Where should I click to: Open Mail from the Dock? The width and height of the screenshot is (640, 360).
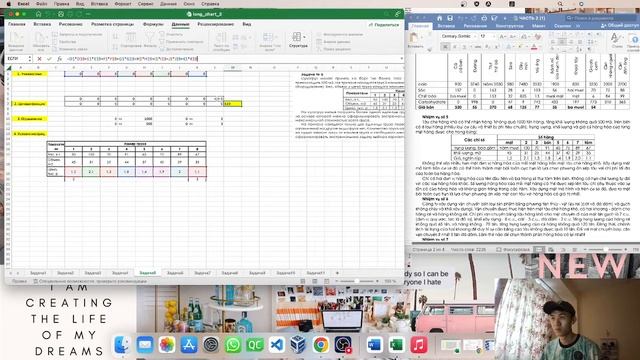coord(144,345)
